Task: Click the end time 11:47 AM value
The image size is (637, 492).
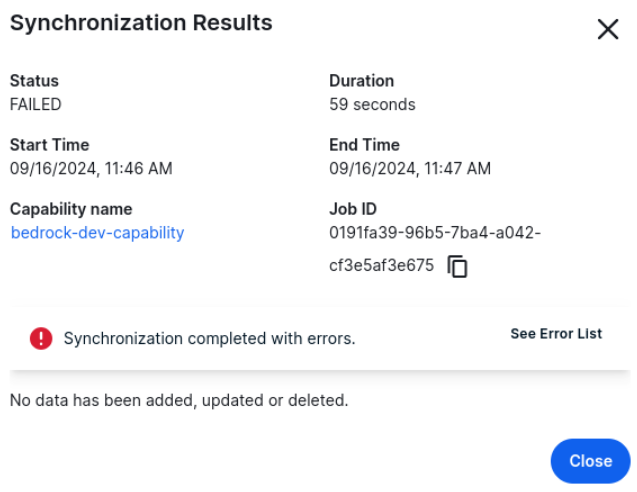Action: click(x=410, y=168)
